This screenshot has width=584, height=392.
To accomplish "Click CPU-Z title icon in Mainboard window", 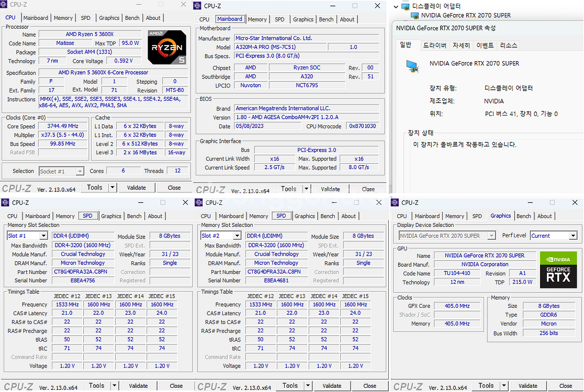I will tap(197, 6).
